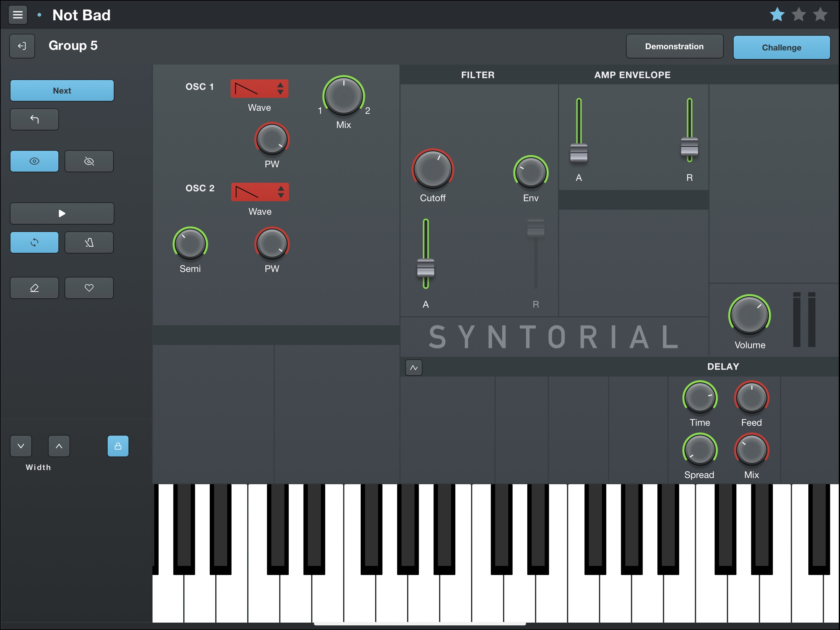The width and height of the screenshot is (840, 630).
Task: Enable the hidden controls crossed-eye toggle
Action: tap(89, 161)
